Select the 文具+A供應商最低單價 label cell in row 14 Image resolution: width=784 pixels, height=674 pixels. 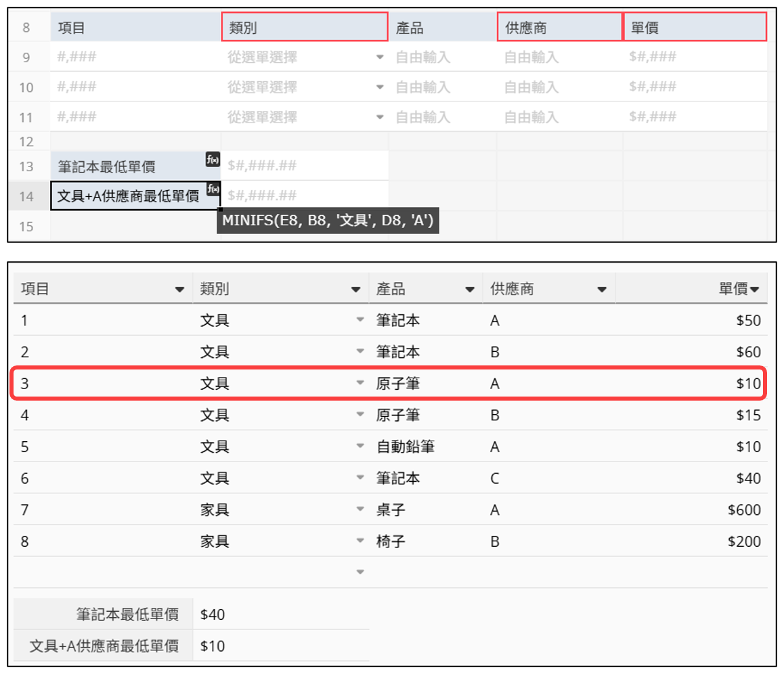coord(128,196)
